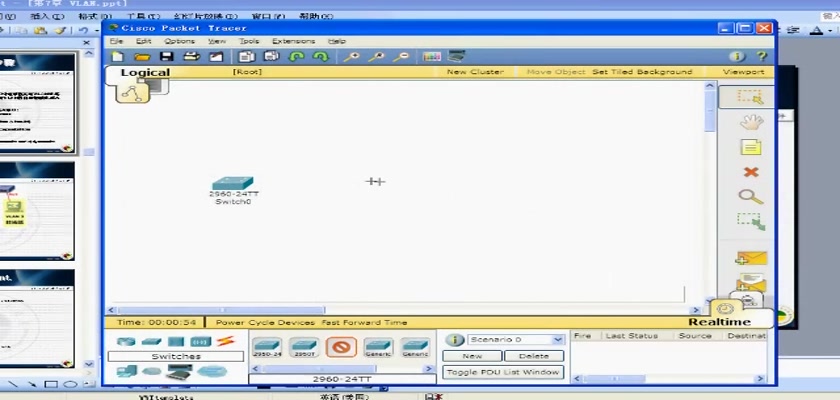
Task: Select first PowerPoint slide thumbnail
Action: click(x=37, y=103)
